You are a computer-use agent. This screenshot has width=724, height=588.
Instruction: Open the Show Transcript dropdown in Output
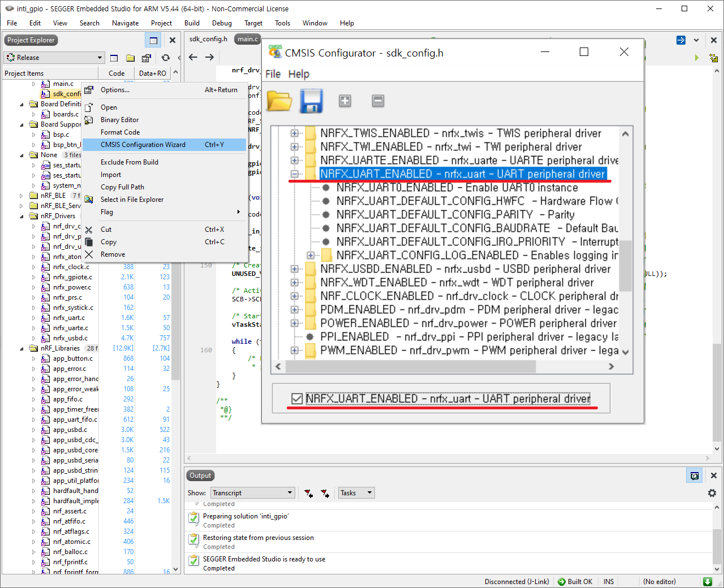(290, 492)
